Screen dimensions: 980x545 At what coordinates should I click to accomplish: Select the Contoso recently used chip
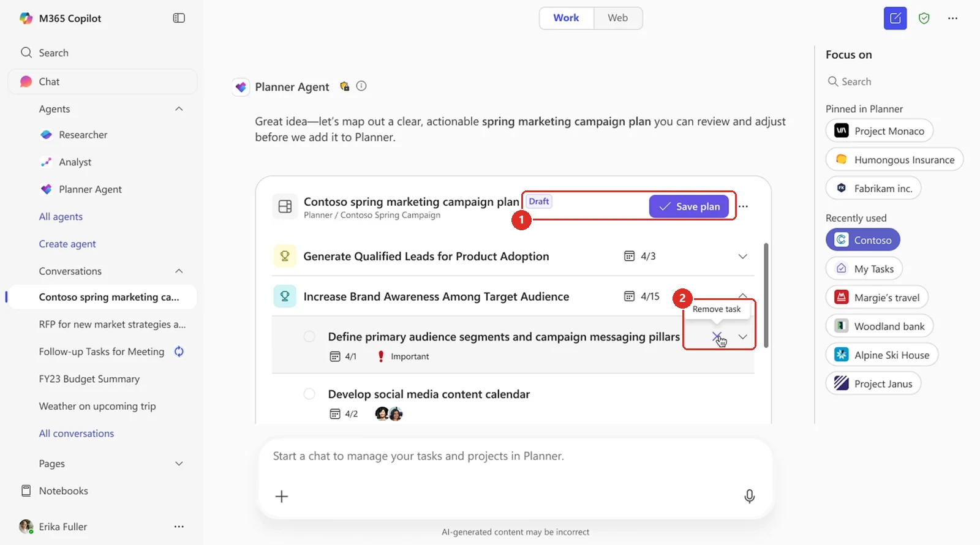(863, 240)
